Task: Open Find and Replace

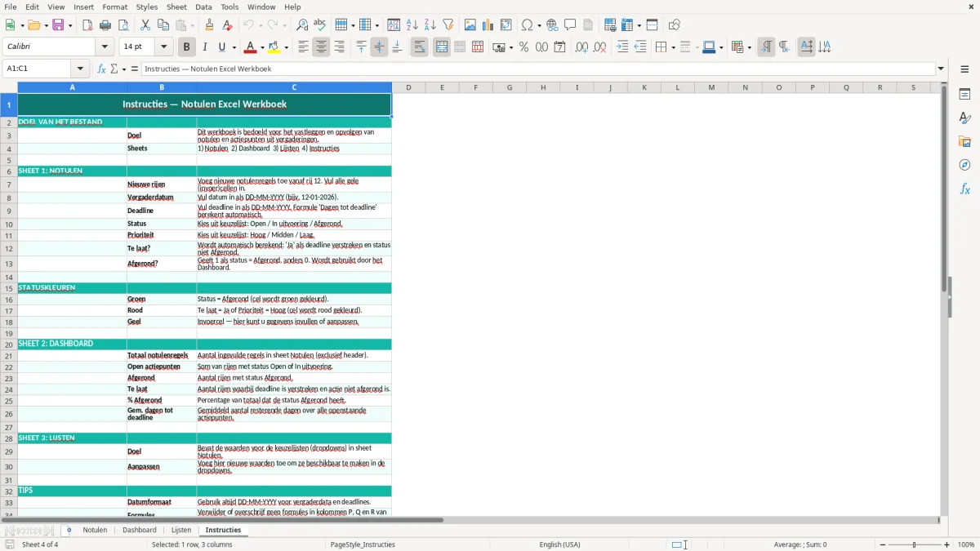Action: (302, 25)
